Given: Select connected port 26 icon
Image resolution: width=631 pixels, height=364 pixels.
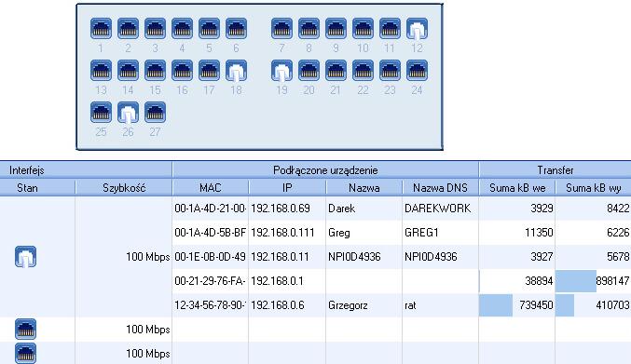Looking at the screenshot, I should pos(128,112).
